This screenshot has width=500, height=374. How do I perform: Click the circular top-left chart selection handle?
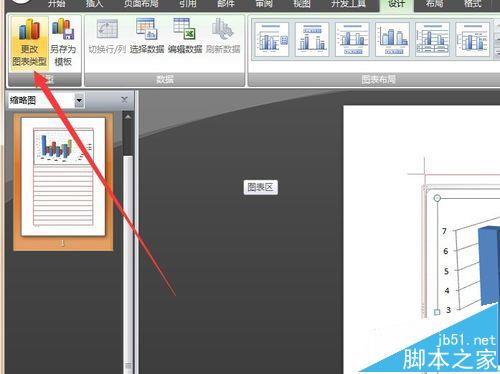click(437, 198)
